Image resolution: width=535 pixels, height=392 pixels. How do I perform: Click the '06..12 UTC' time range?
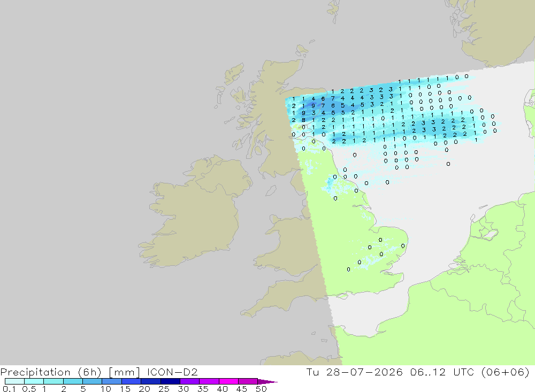(x=442, y=372)
